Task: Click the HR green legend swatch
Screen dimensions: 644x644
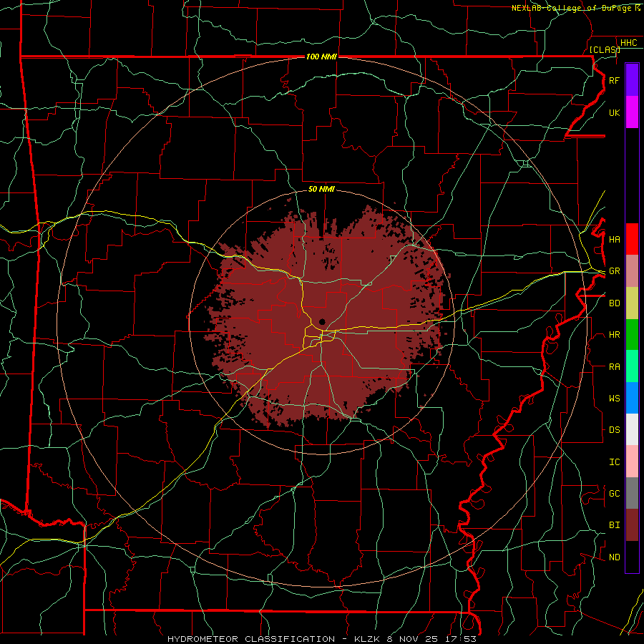Action: [x=632, y=335]
